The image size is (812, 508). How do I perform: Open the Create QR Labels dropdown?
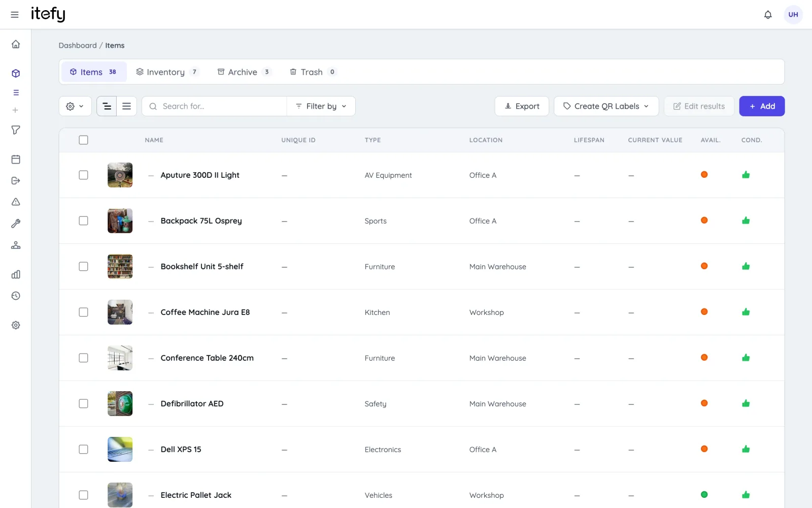tap(606, 106)
